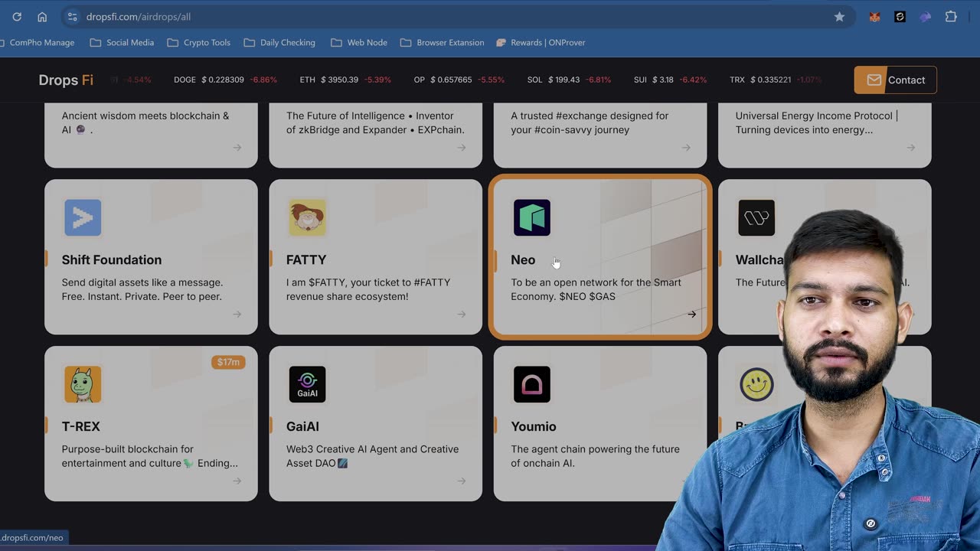Select the TRX price ticker

pyautogui.click(x=776, y=80)
